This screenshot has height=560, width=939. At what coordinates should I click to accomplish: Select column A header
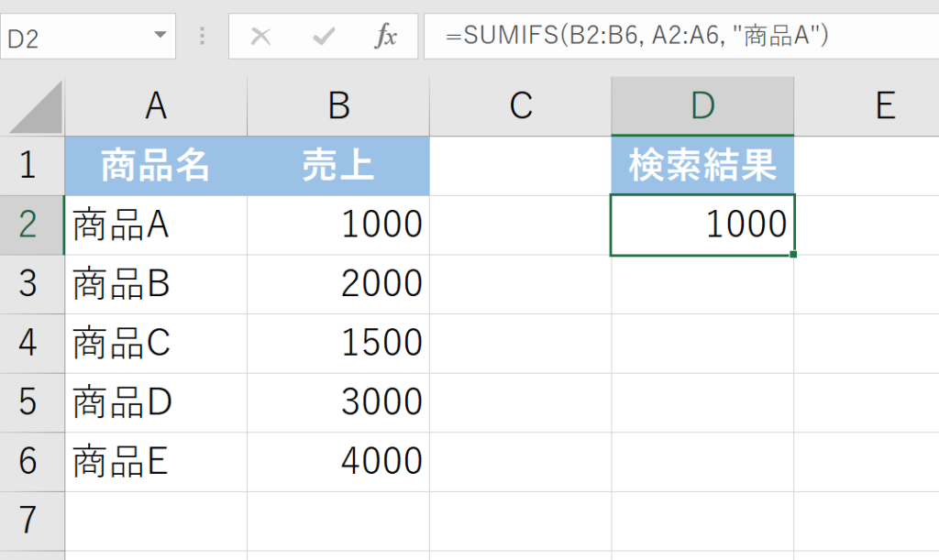(x=156, y=106)
